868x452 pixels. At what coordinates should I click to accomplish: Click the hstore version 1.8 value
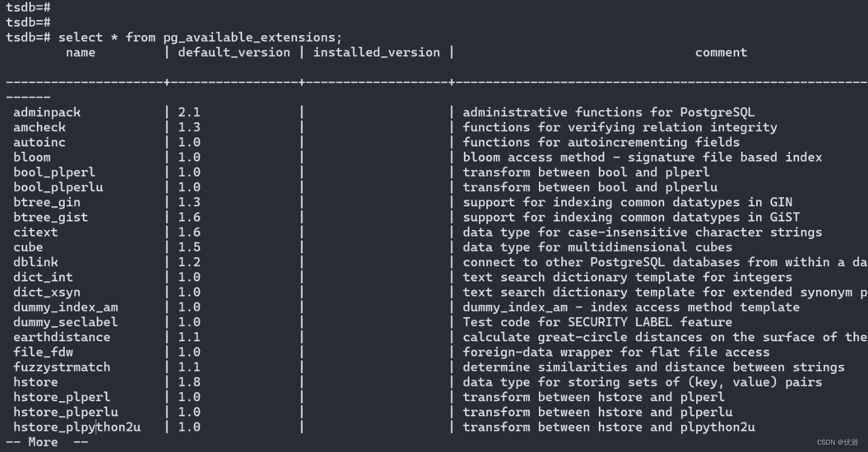(x=189, y=382)
